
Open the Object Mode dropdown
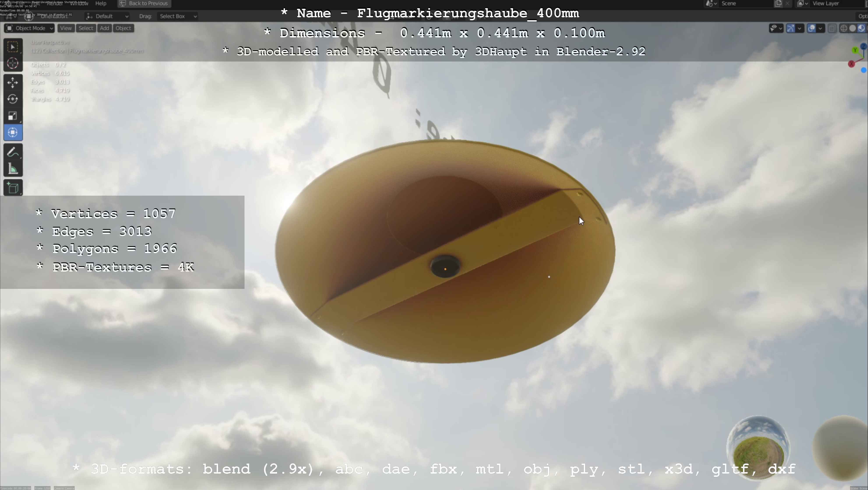(30, 28)
